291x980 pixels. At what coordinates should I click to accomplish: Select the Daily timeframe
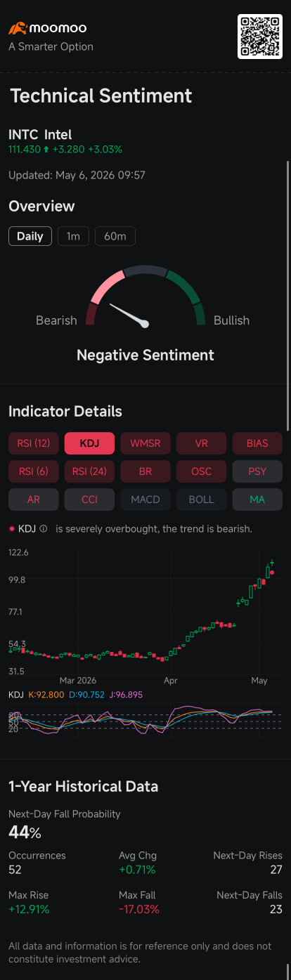point(30,236)
